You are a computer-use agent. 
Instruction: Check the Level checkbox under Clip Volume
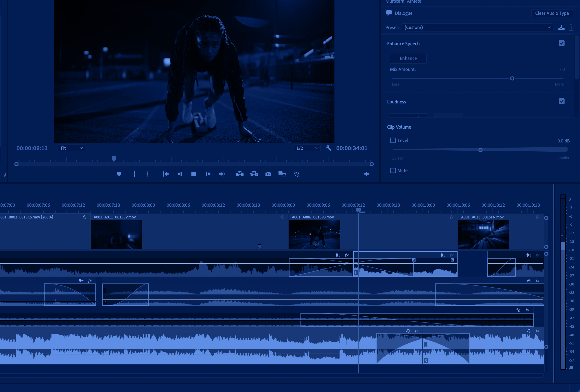pos(393,140)
